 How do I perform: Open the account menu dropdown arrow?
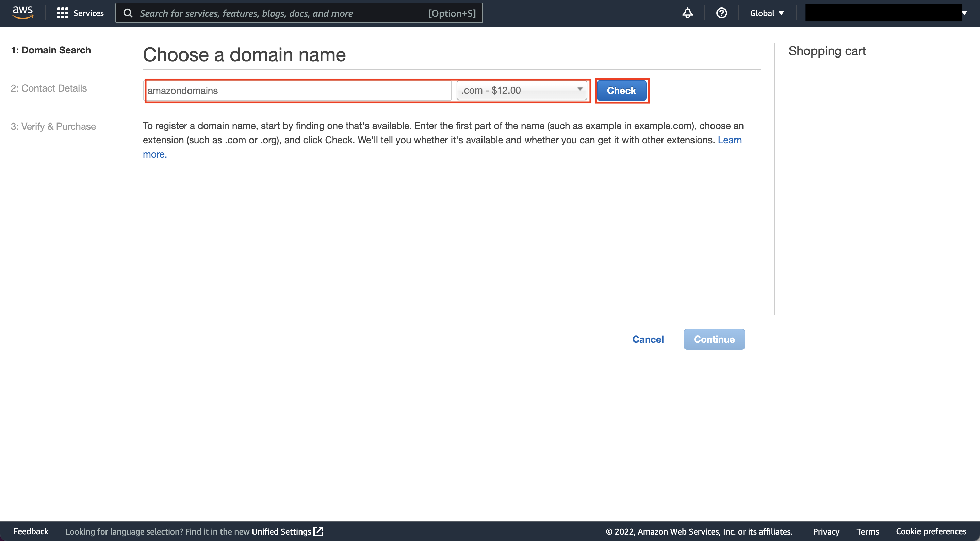[x=964, y=13]
